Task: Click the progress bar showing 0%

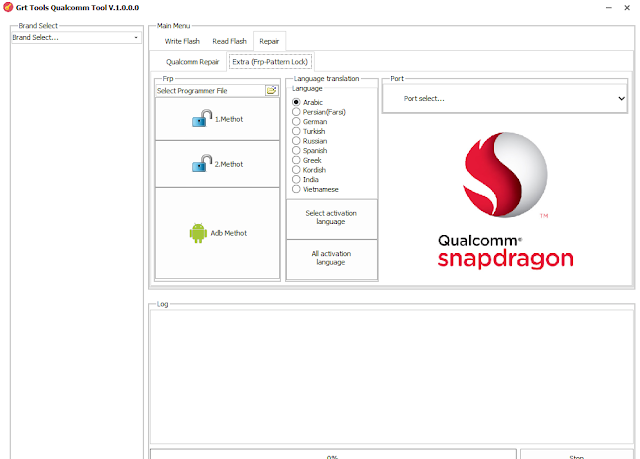Action: point(333,455)
